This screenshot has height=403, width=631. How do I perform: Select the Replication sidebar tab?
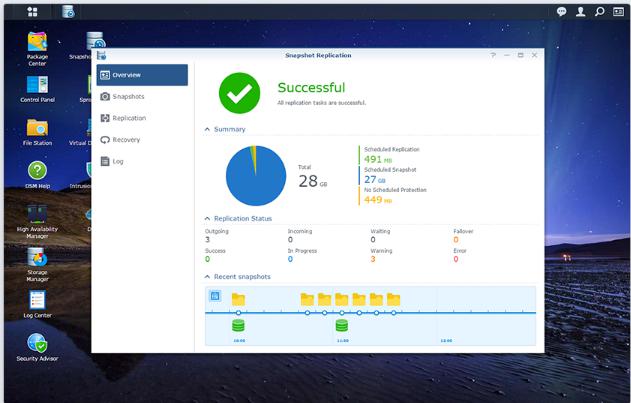129,118
